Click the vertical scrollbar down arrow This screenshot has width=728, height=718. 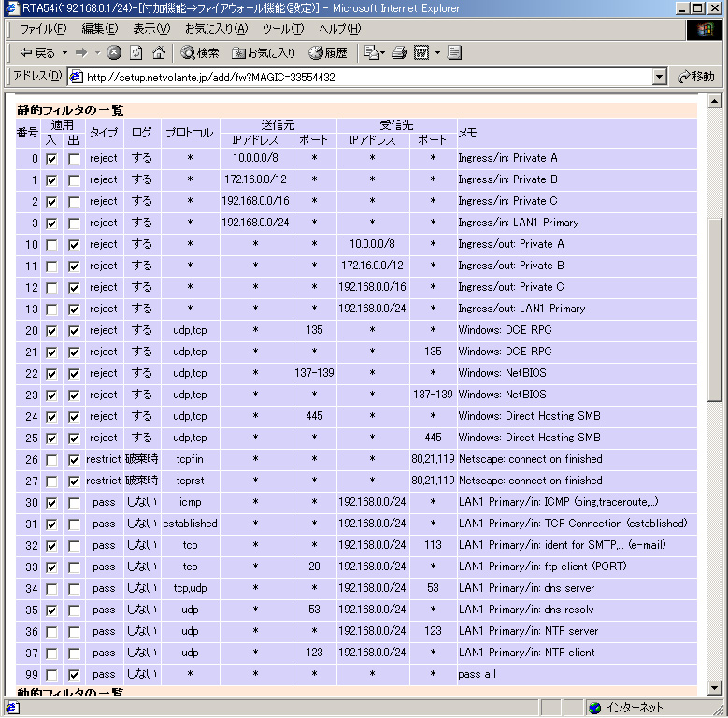click(x=716, y=688)
